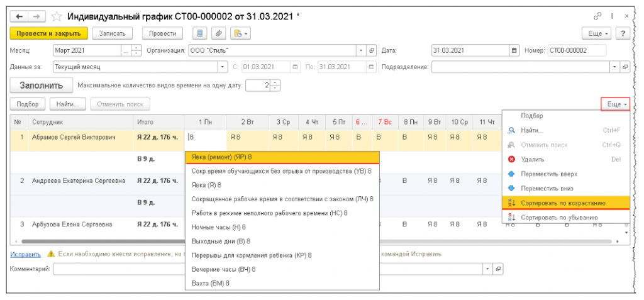
Task: Click the back navigation arrow
Action: [19, 15]
